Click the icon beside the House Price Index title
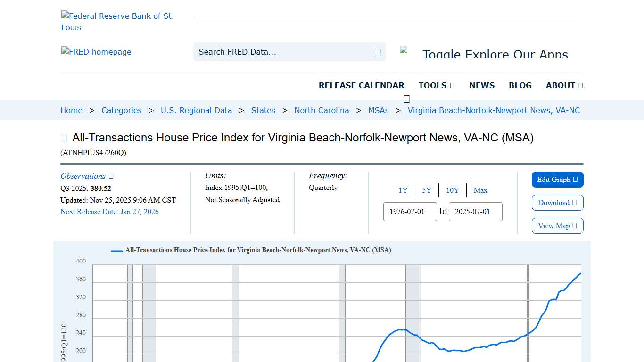The image size is (644, 362). tap(64, 137)
